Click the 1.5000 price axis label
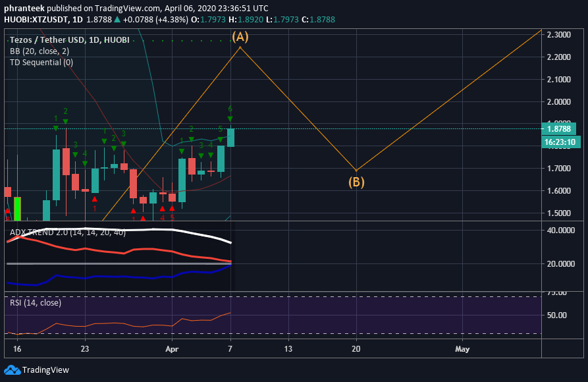The height and width of the screenshot is (382, 588). coord(559,213)
